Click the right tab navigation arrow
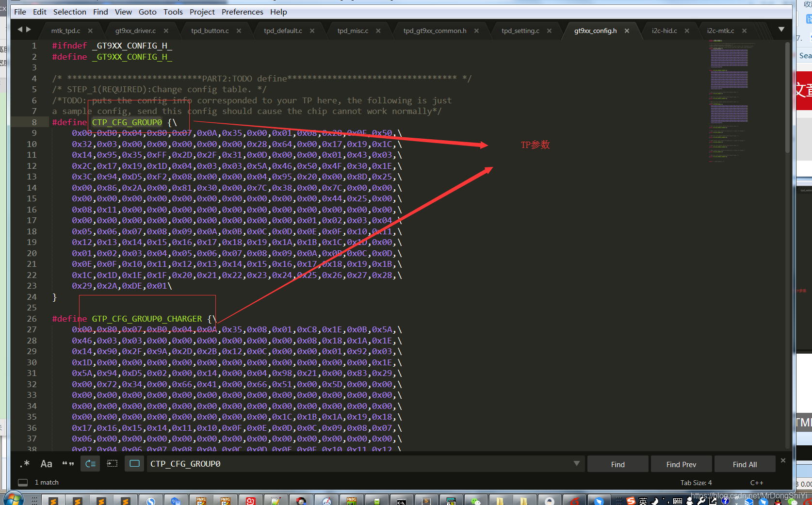 point(29,30)
